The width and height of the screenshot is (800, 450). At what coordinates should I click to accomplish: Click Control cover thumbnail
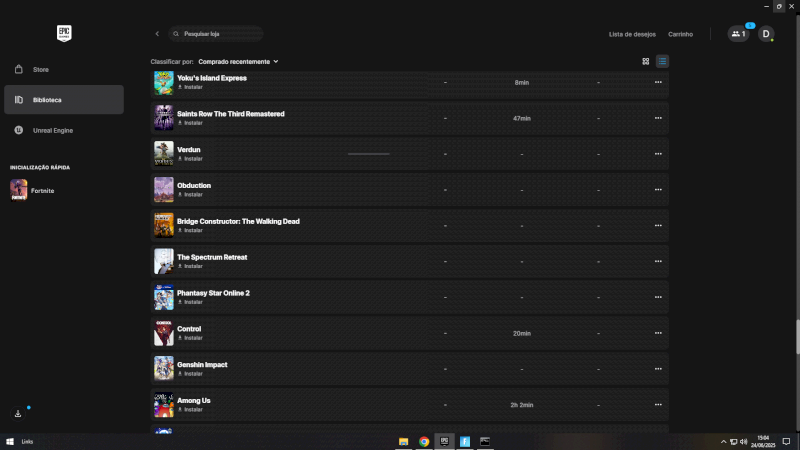pos(164,333)
